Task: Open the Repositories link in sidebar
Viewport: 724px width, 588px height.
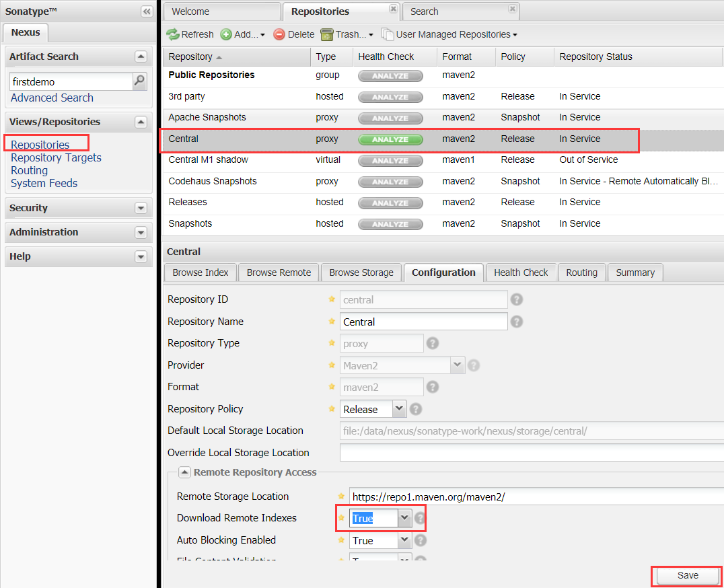Action: click(40, 145)
